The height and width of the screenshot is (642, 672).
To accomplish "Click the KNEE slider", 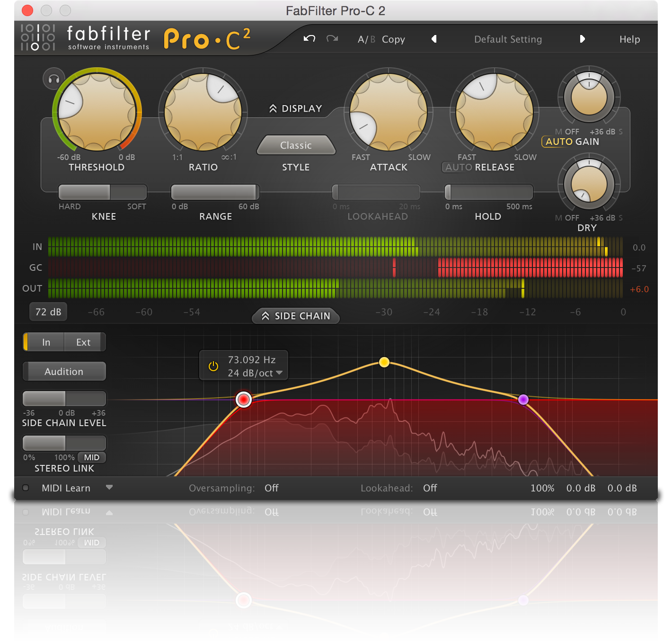I will (x=102, y=192).
